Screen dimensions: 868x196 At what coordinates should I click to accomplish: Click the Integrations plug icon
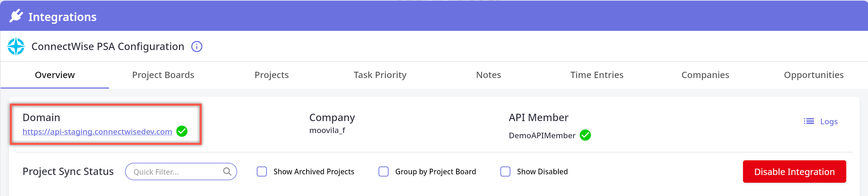[x=16, y=16]
